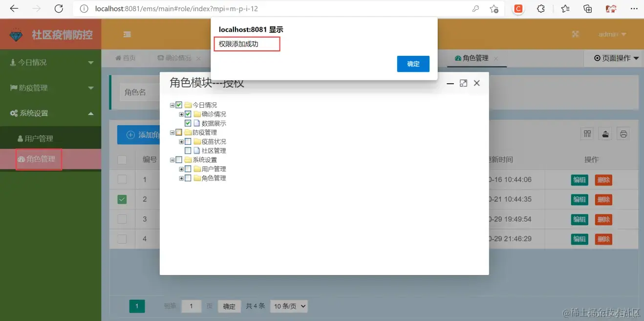Expand the 确诊情况 tree node
Viewport: 644px width, 321px height.
coord(181,114)
